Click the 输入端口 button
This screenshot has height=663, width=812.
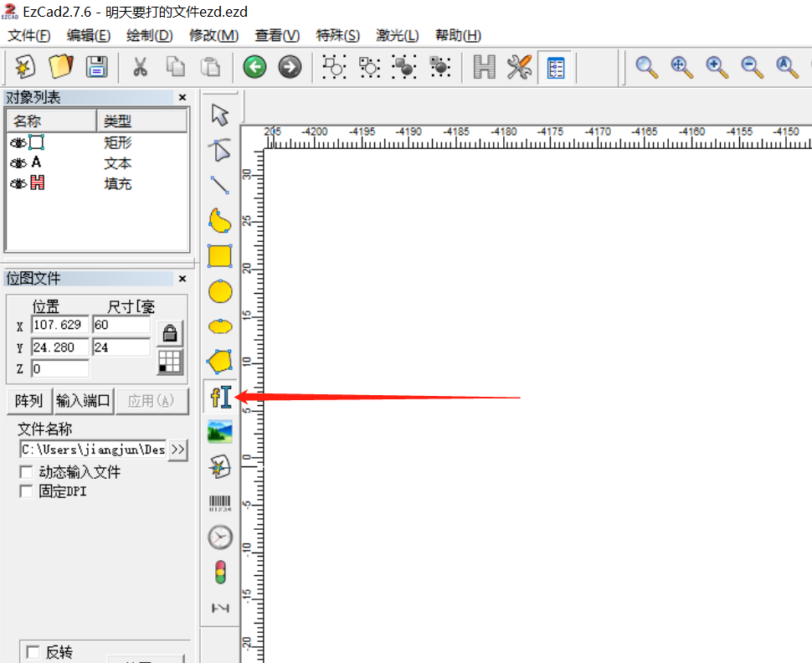click(x=84, y=401)
